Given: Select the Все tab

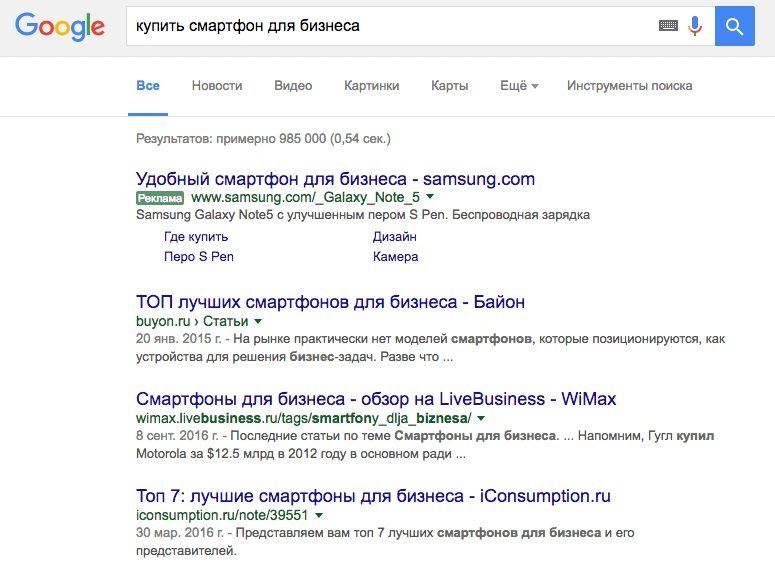Looking at the screenshot, I should (148, 86).
